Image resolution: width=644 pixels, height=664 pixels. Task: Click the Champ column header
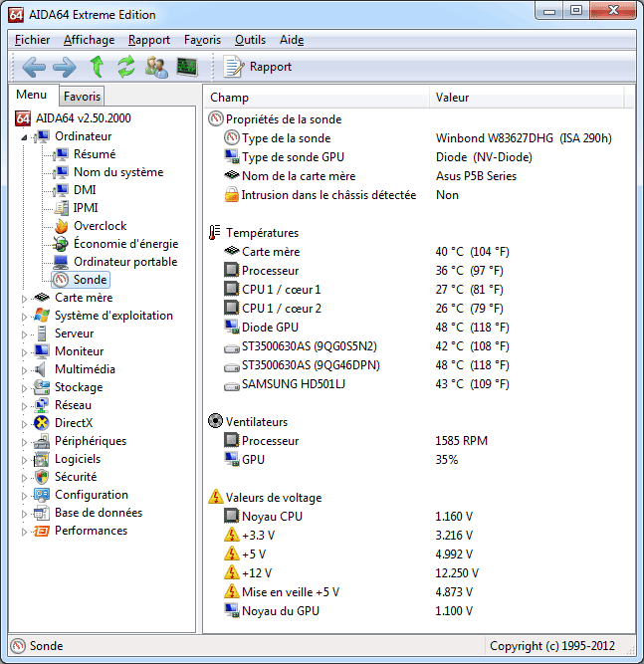click(317, 98)
